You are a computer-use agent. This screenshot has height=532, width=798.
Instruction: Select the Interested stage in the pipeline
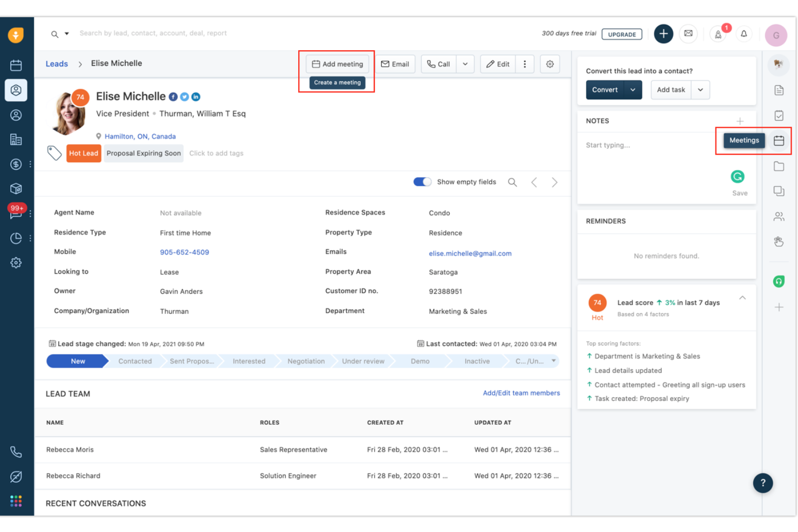(x=249, y=361)
